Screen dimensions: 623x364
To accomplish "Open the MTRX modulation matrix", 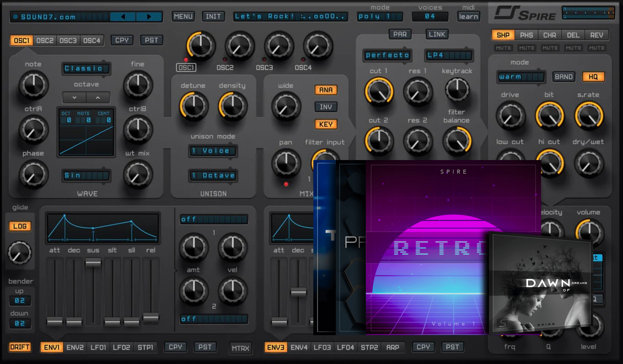I will click(241, 348).
